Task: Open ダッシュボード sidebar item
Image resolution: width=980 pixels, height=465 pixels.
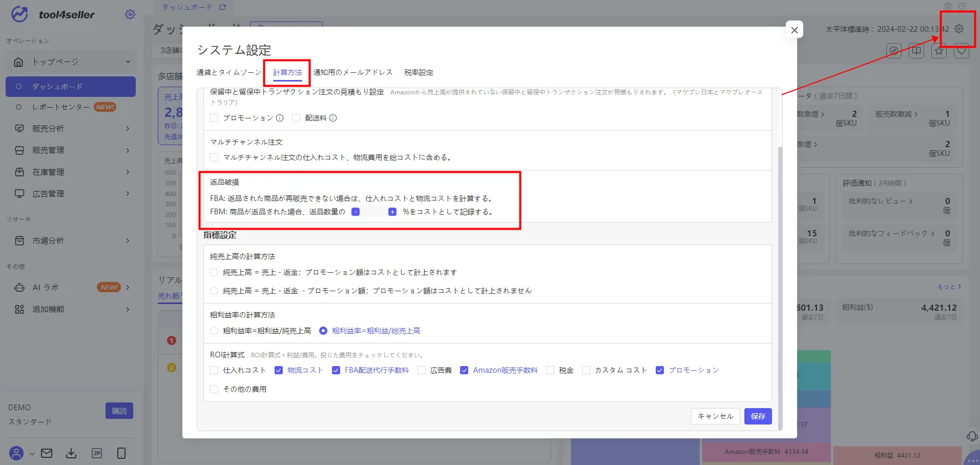Action: click(x=71, y=87)
